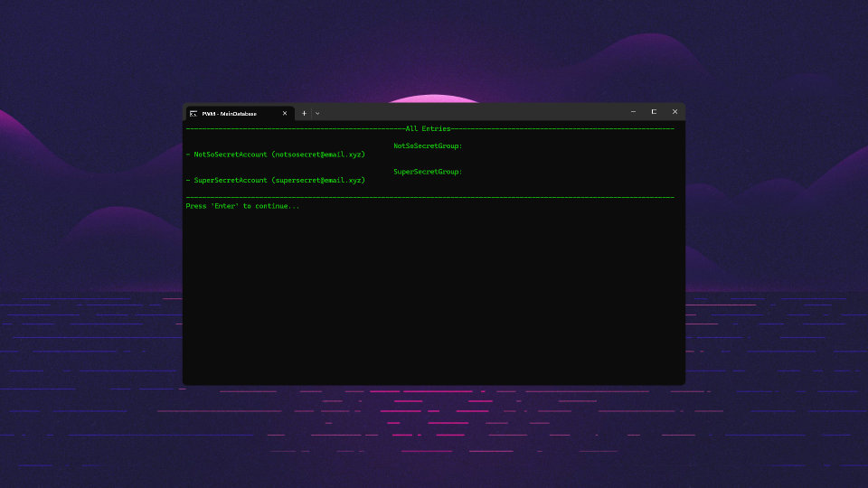
Task: Close the terminal window
Action: pos(675,112)
